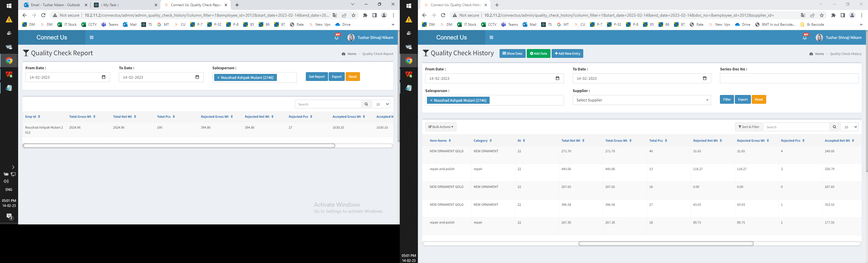Click horizontal scrollbar under left report table
Image resolution: width=868 pixels, height=263 pixels.
coord(179,146)
